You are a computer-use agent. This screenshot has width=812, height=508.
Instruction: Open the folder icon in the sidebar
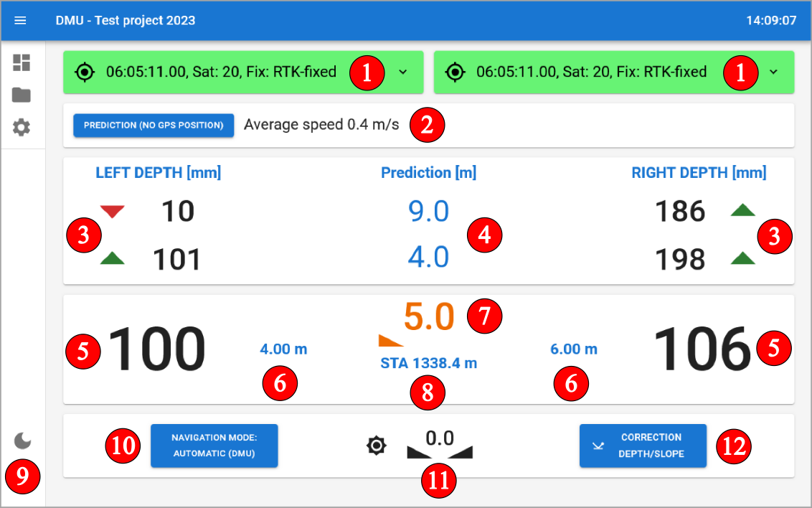22,95
